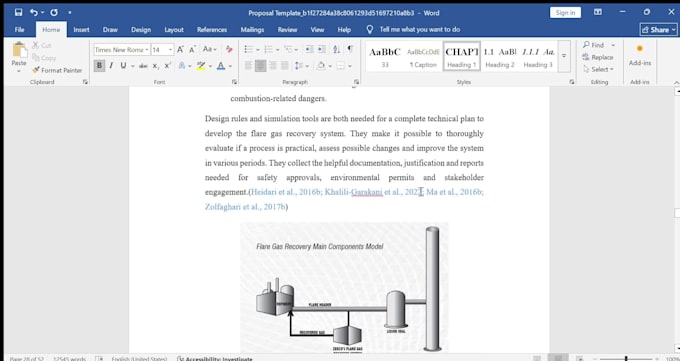This screenshot has height=361, width=680.
Task: Toggle strikethrough formatting
Action: [x=143, y=66]
